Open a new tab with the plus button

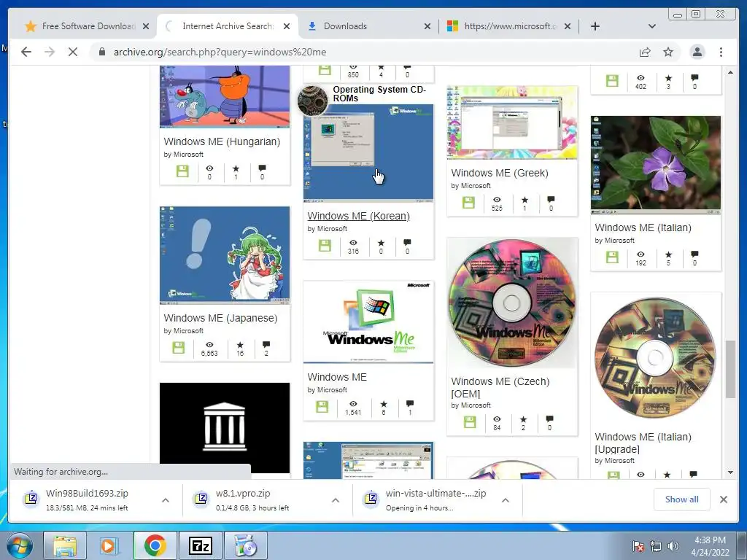click(x=595, y=26)
